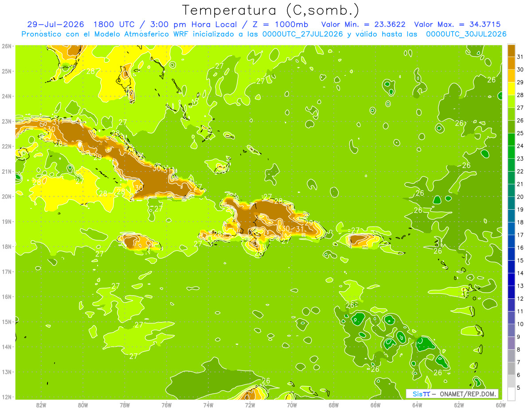Screen dimensions: 532x411
Task: Click the "78W" longitude axis label
Action: tap(125, 405)
